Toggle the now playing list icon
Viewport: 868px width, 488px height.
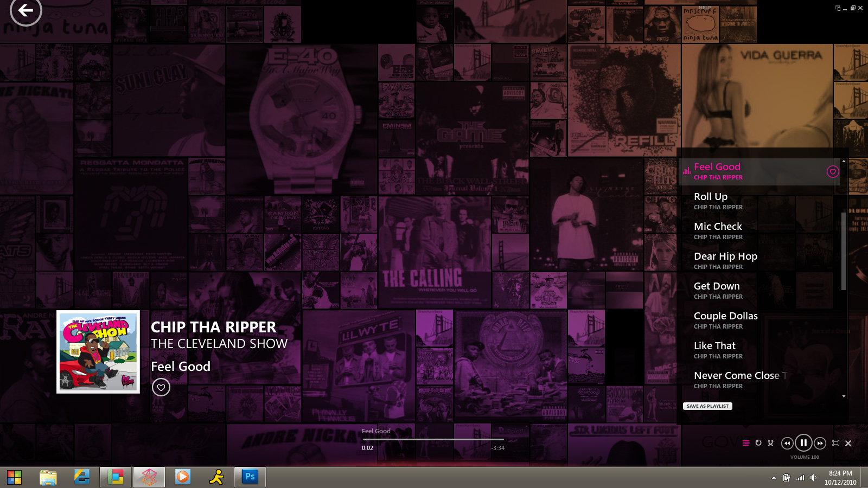[x=746, y=443]
